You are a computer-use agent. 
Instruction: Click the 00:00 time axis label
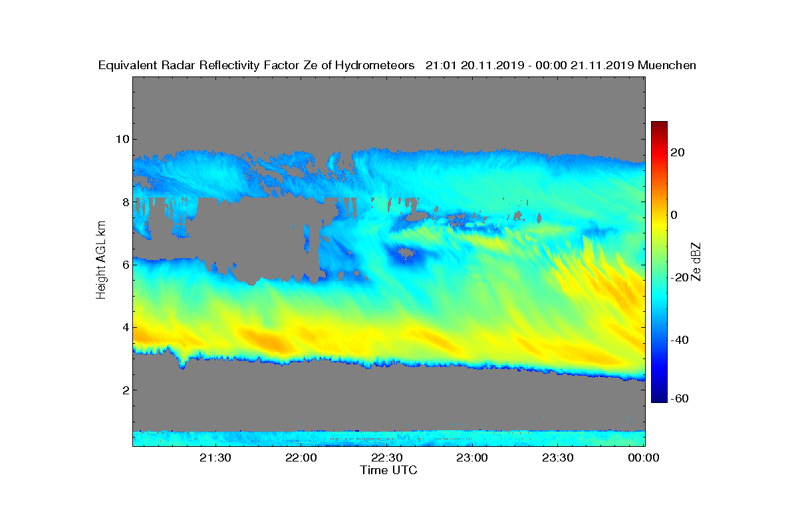(x=644, y=458)
